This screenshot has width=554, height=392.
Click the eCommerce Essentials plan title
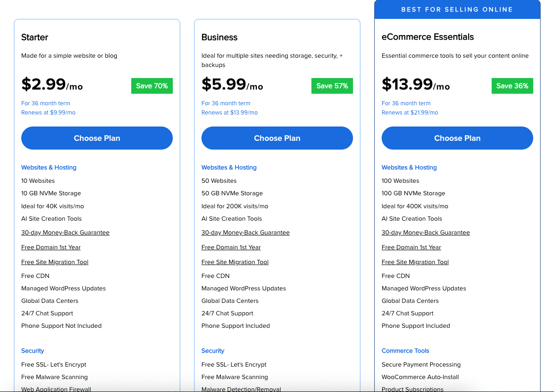tap(427, 37)
